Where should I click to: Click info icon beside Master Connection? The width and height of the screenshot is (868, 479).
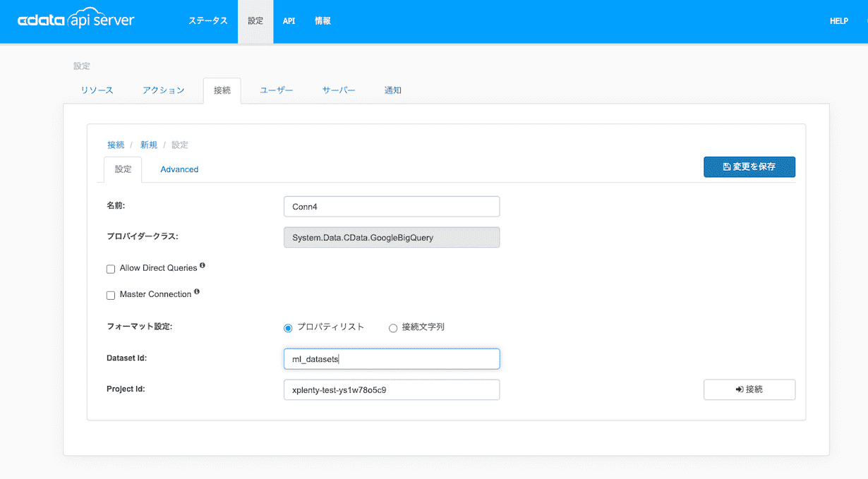197,292
